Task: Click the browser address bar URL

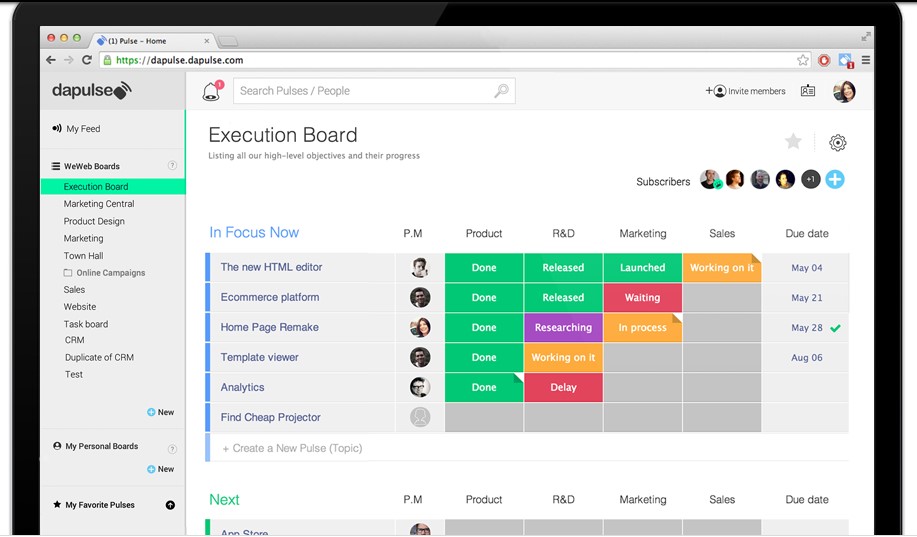Action: tap(180, 60)
